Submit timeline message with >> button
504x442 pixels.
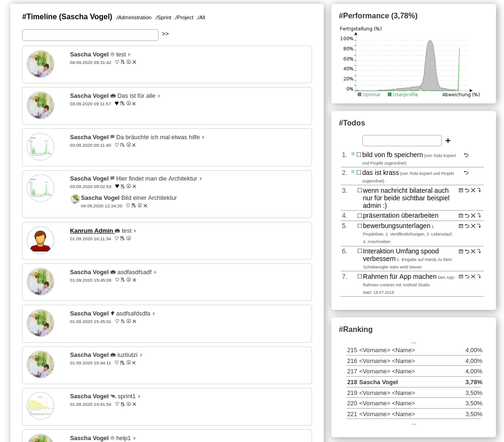(x=165, y=34)
